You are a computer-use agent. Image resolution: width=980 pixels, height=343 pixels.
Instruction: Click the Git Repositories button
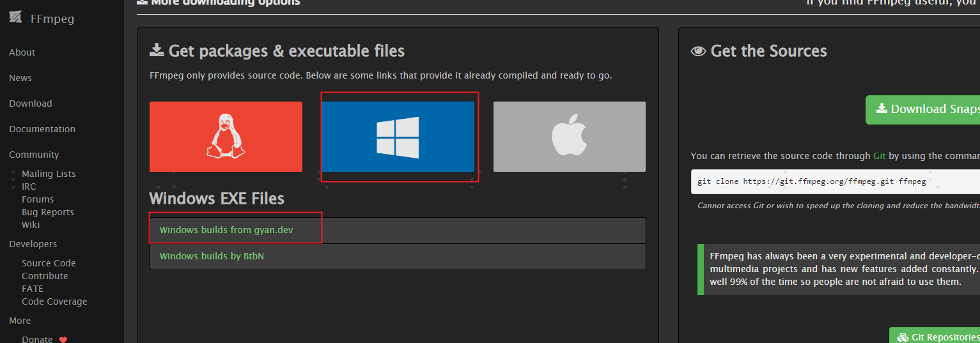click(935, 336)
